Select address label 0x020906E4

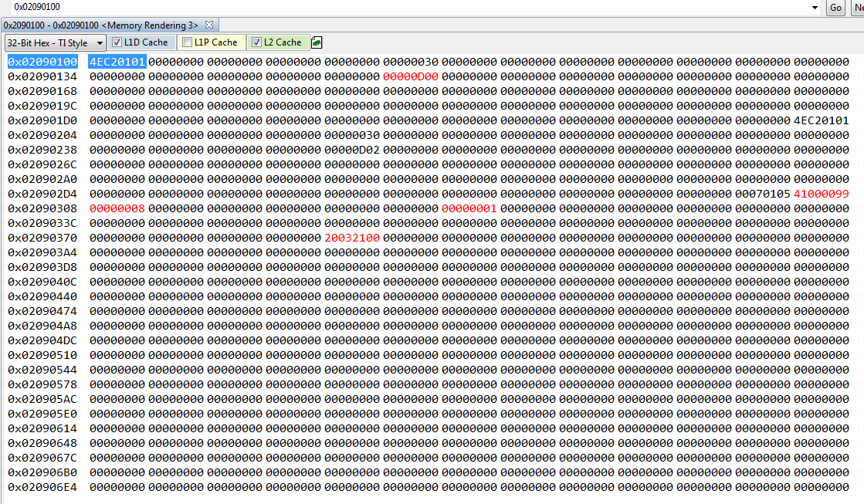[42, 488]
